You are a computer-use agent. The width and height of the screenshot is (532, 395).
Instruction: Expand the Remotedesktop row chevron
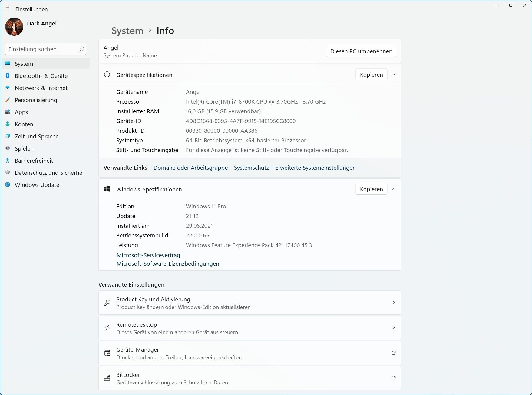[394, 328]
